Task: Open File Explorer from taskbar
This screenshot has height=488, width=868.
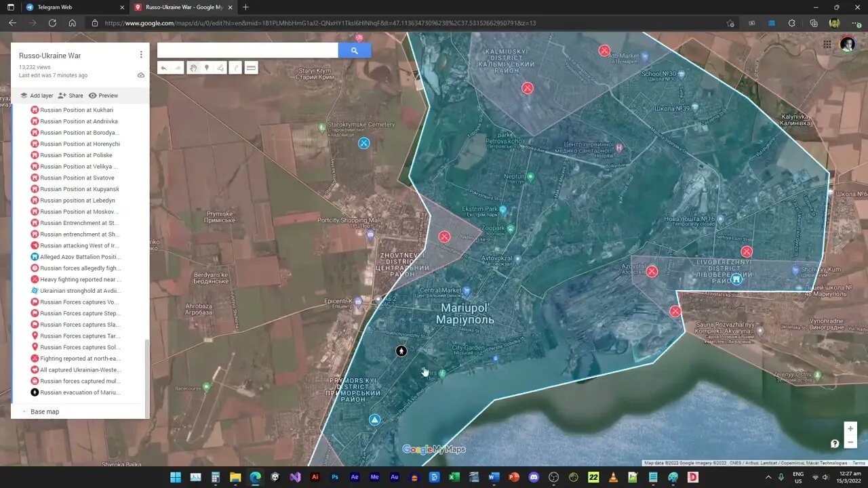Action: tap(235, 477)
